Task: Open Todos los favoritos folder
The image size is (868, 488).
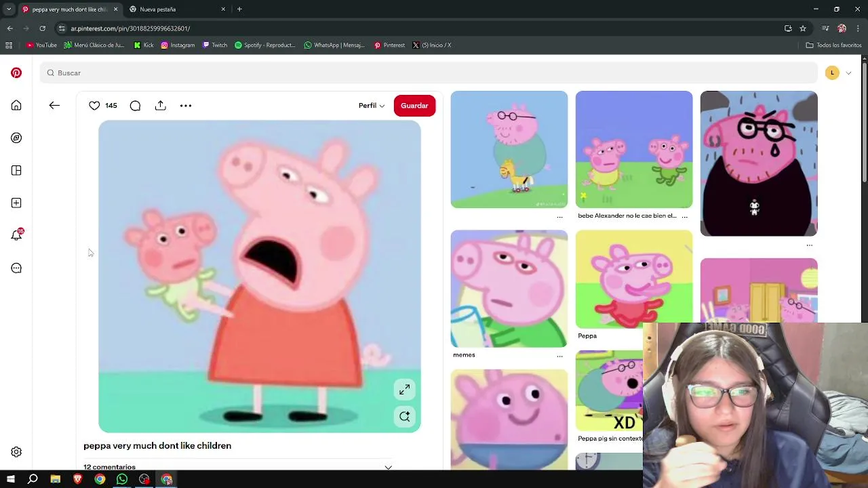Action: tap(833, 45)
